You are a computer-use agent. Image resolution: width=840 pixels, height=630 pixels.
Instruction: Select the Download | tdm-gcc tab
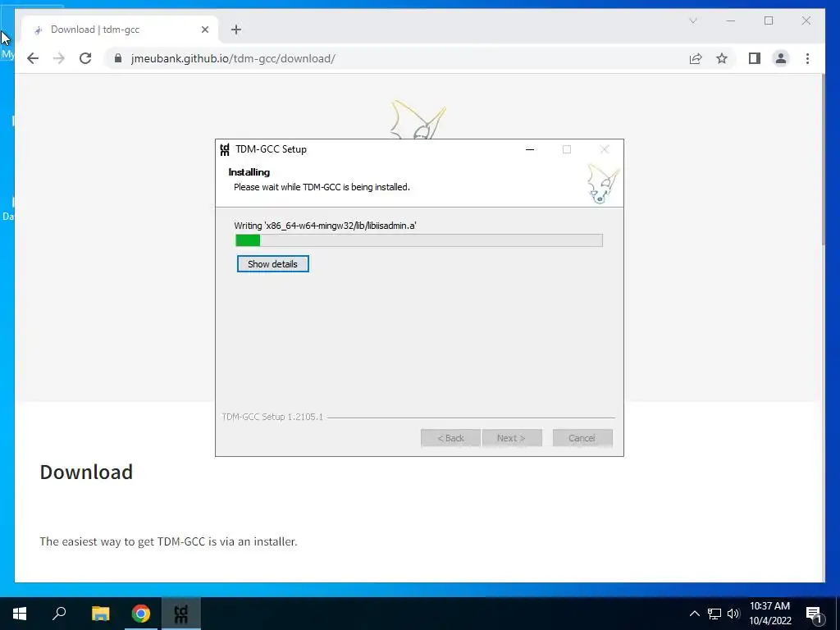119,30
